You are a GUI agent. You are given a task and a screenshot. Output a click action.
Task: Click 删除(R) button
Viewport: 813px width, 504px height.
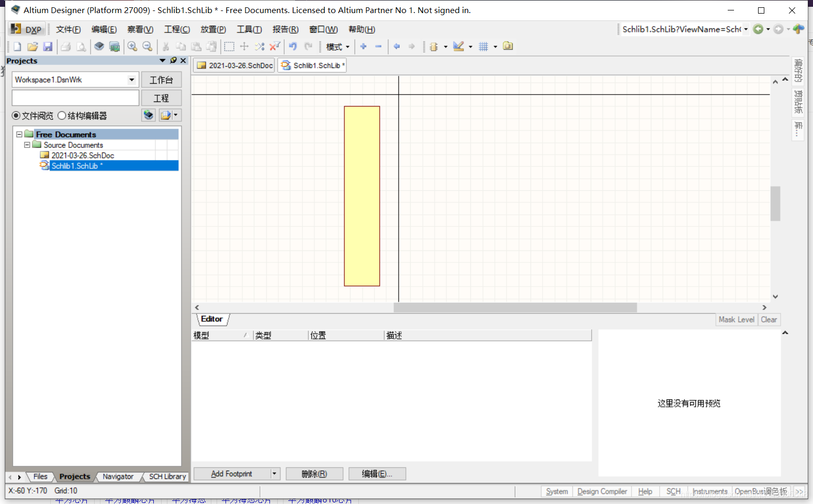(314, 474)
